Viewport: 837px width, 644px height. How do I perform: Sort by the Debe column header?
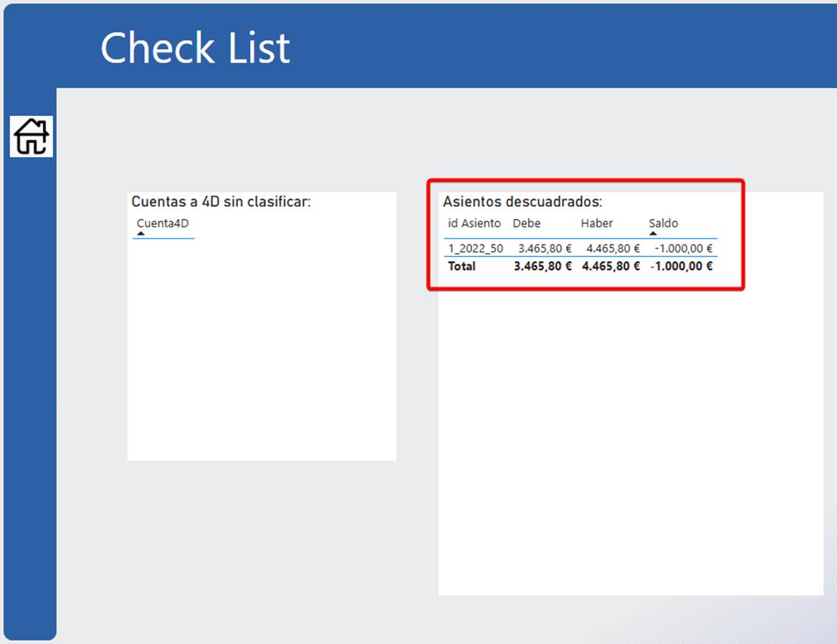coord(526,224)
